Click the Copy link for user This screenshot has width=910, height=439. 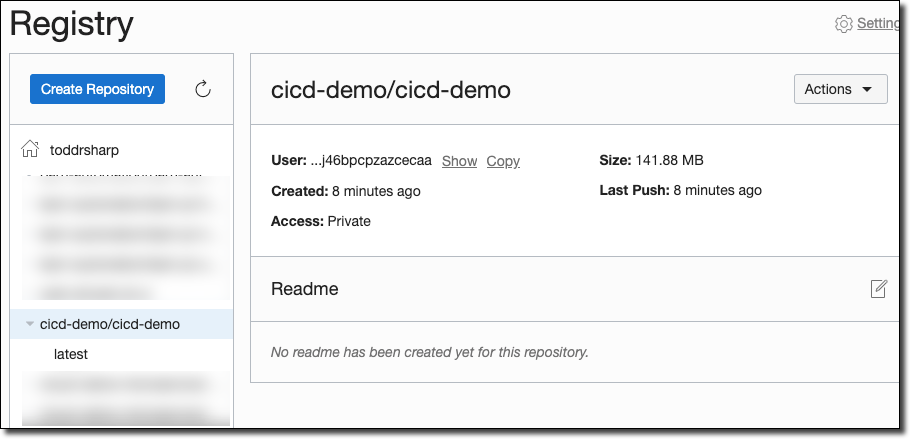click(503, 161)
